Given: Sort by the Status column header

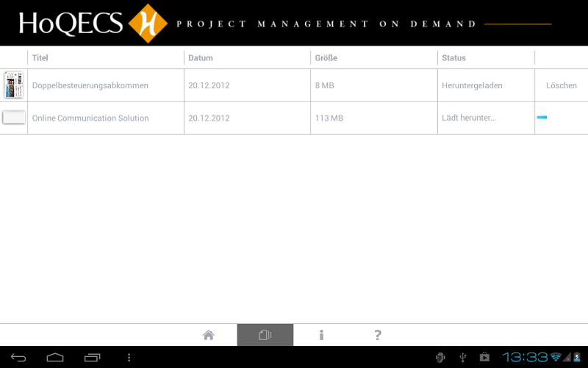Looking at the screenshot, I should pos(453,58).
